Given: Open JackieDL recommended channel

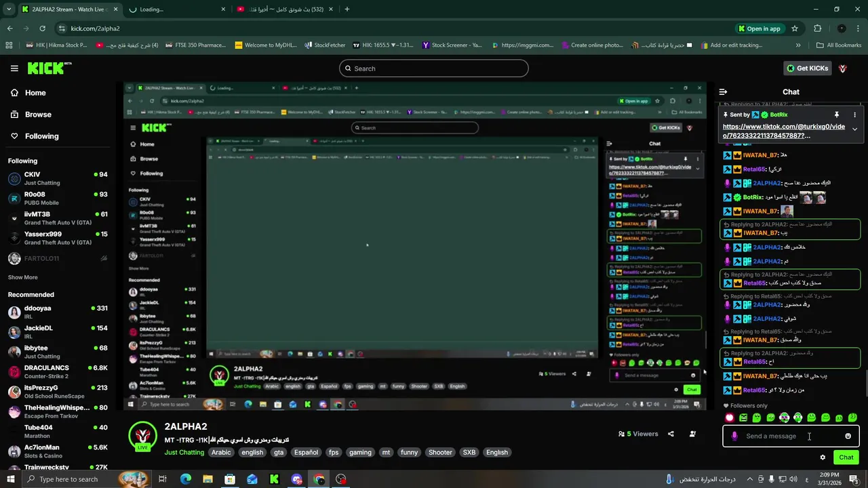Looking at the screenshot, I should 58,332.
